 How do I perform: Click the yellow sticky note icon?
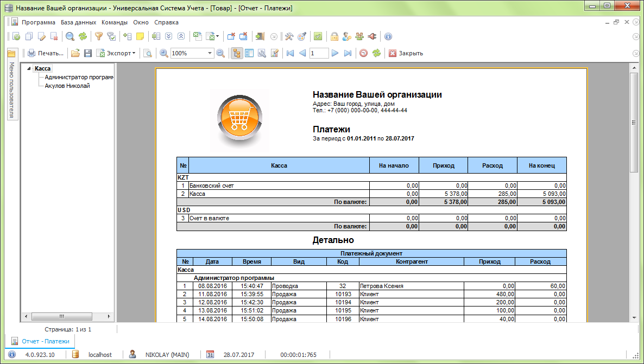coord(140,36)
